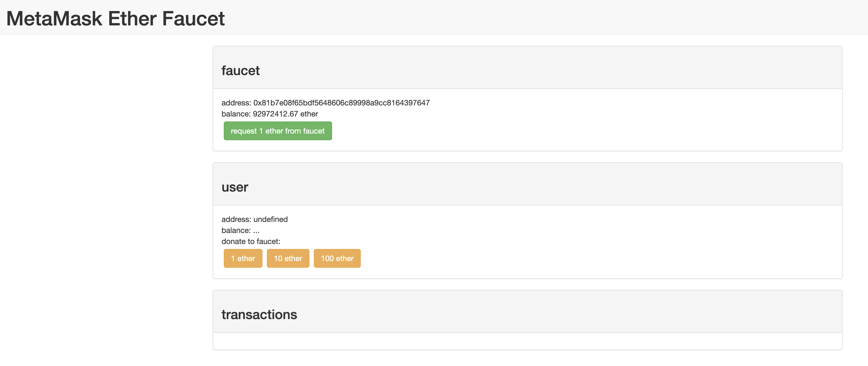Click the user panel heading
Screen dimensions: 868x366
235,187
